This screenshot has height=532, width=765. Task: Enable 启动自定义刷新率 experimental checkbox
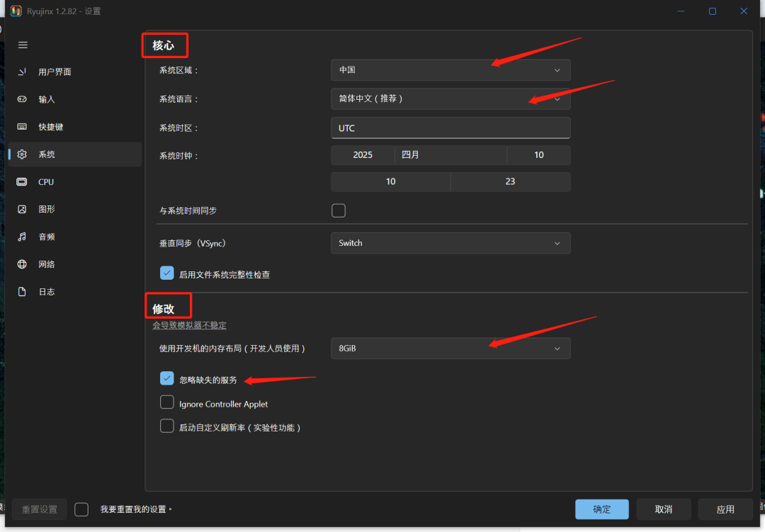(167, 426)
